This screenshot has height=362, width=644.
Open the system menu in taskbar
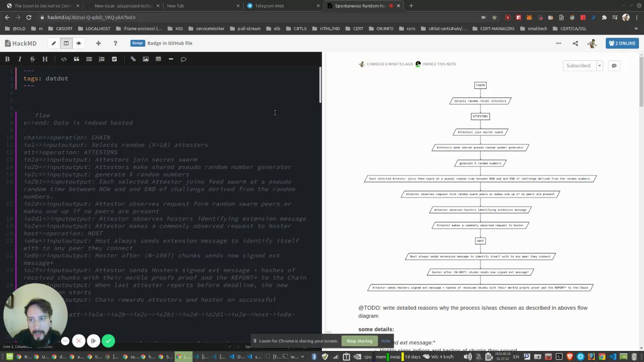pos(9,357)
